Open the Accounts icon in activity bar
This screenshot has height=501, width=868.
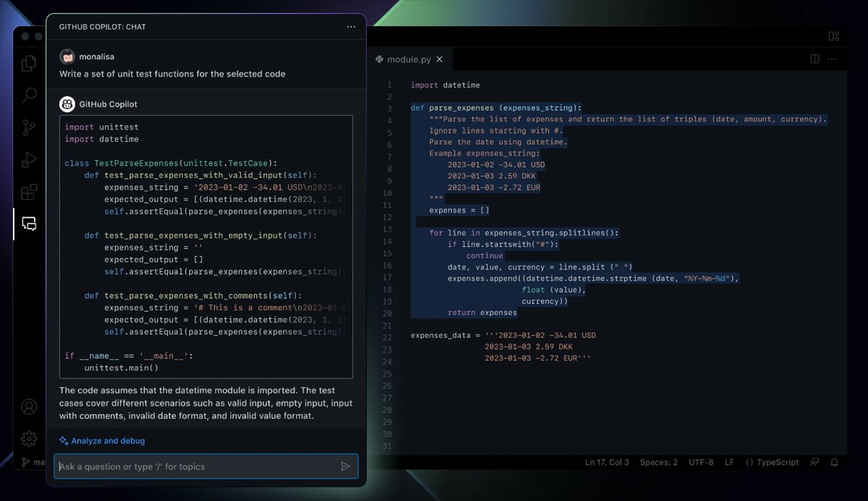(x=29, y=407)
